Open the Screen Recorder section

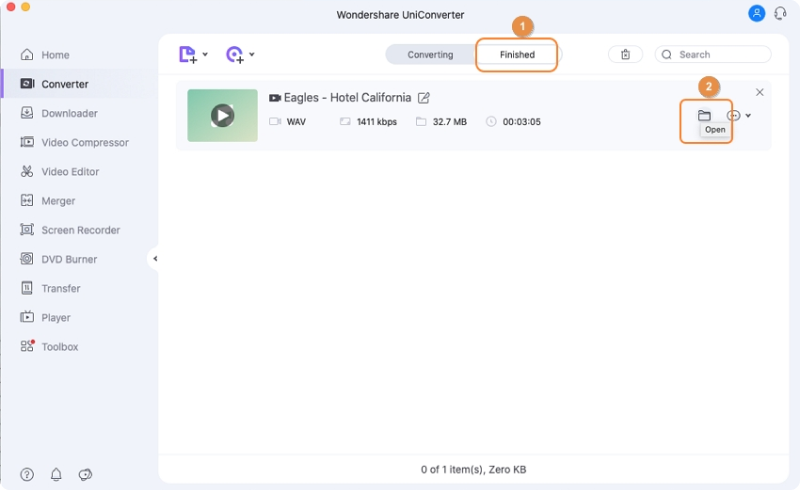click(80, 230)
